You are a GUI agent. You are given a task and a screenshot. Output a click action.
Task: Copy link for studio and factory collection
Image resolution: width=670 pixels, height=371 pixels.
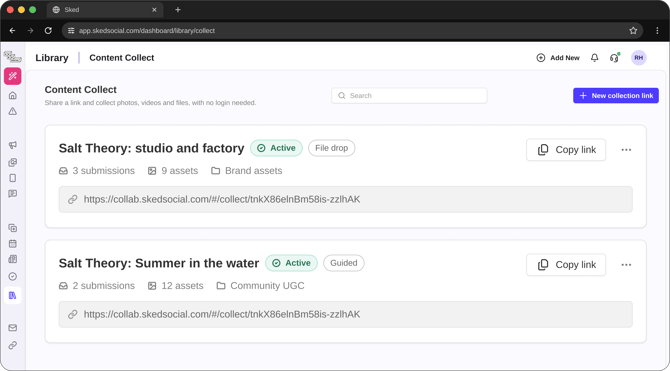tap(566, 150)
